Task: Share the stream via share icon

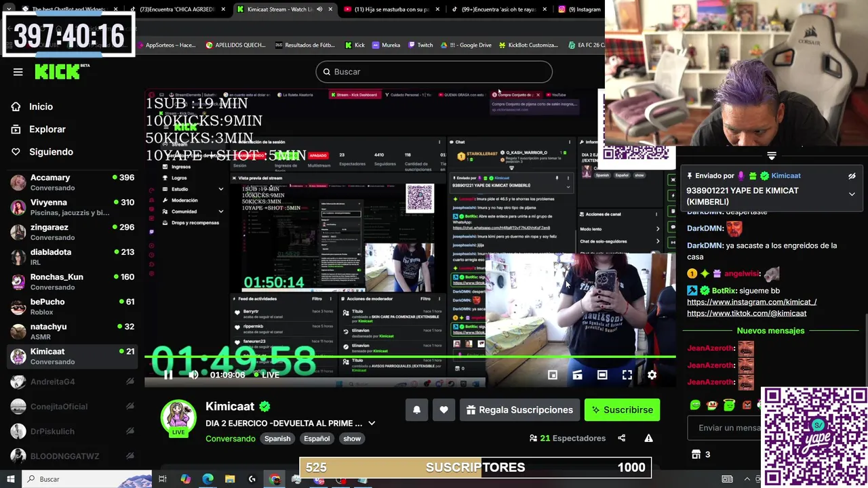Action: click(622, 439)
